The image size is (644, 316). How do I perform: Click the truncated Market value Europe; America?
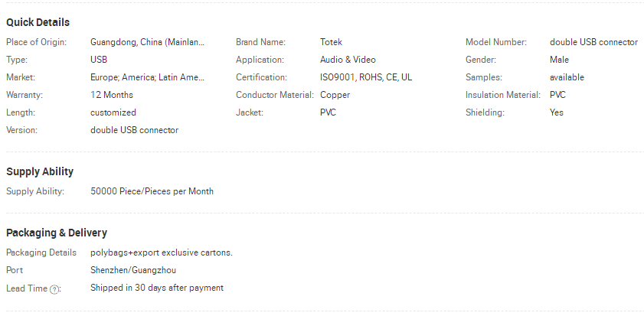(x=148, y=77)
